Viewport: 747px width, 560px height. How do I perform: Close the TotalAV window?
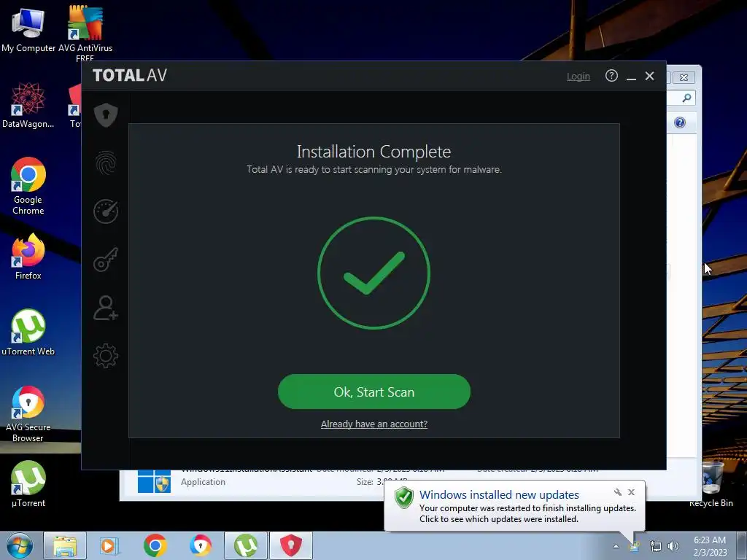coord(649,76)
